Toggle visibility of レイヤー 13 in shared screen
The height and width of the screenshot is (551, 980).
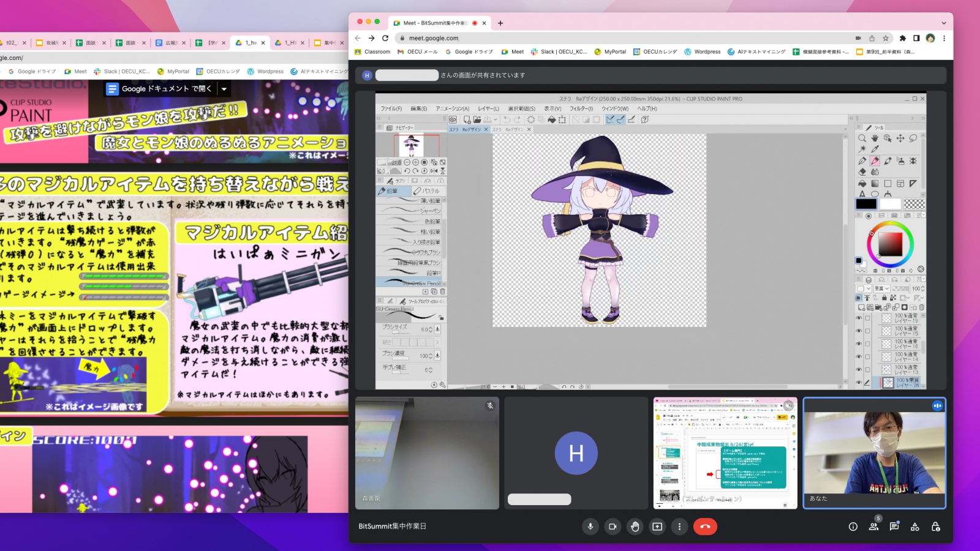[x=859, y=370]
